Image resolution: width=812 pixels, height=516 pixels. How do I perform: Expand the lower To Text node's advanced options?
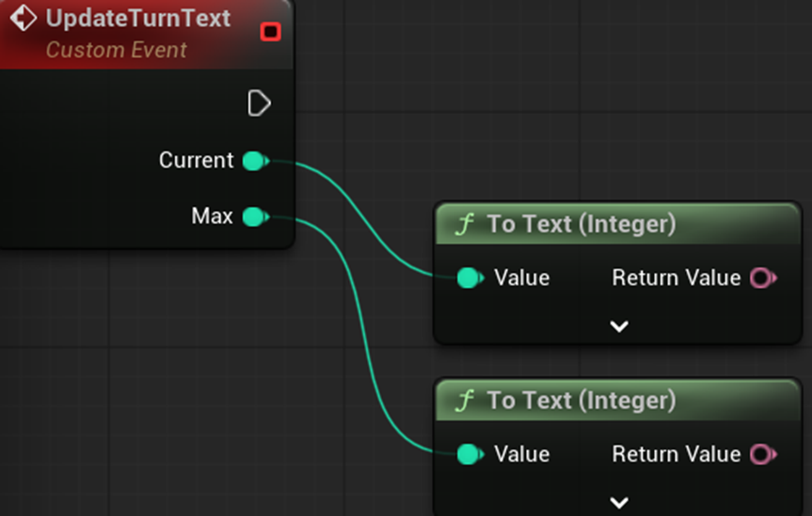[x=618, y=502]
